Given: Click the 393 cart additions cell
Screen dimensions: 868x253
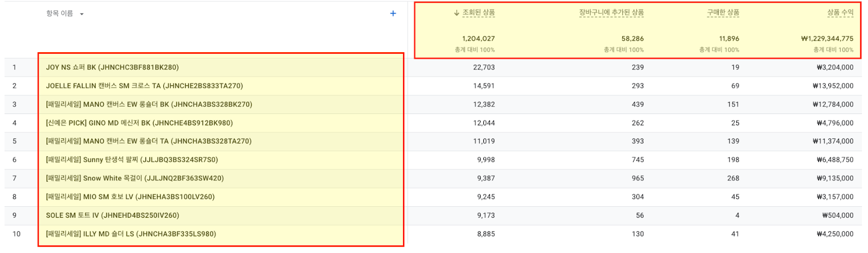Looking at the screenshot, I should click(x=638, y=141).
